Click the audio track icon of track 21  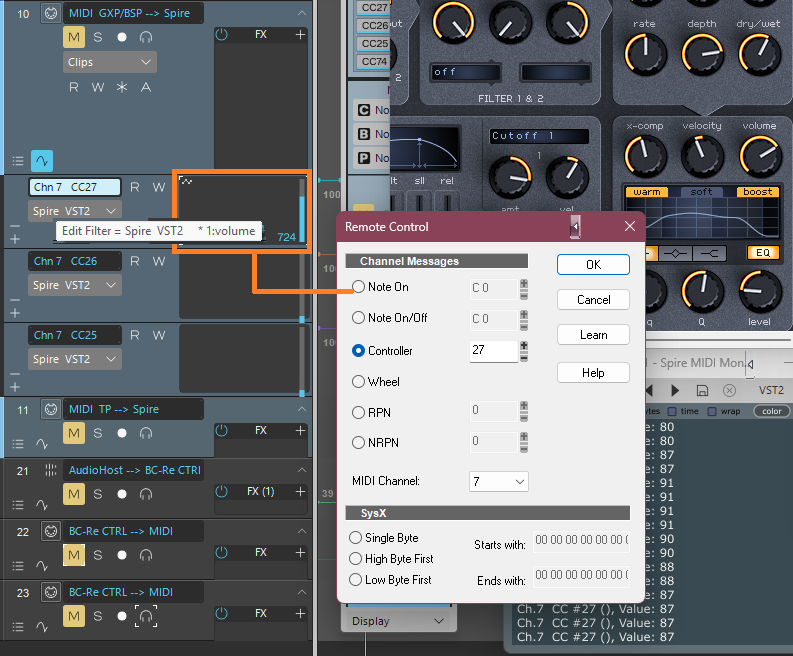tap(51, 470)
